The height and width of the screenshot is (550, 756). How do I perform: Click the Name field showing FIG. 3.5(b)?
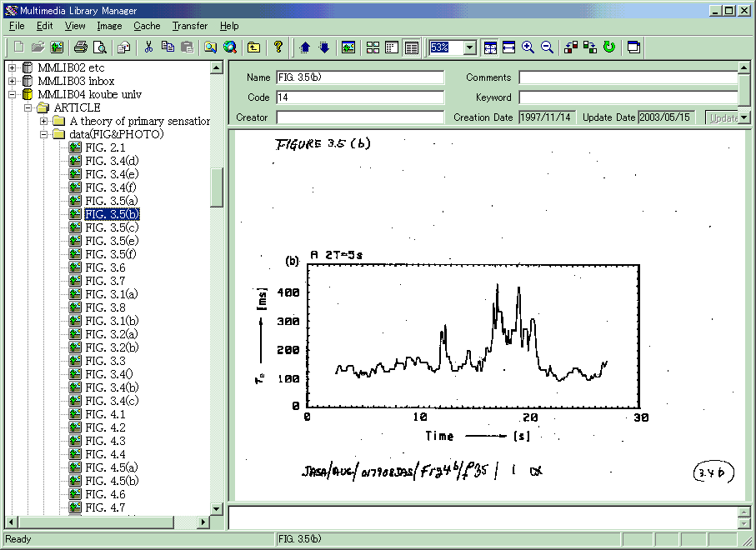(360, 77)
